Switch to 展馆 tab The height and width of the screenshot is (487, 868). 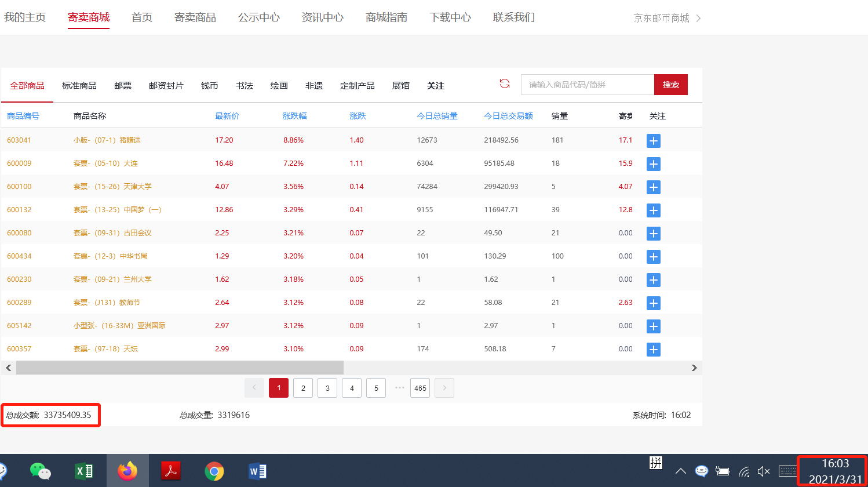pos(401,85)
